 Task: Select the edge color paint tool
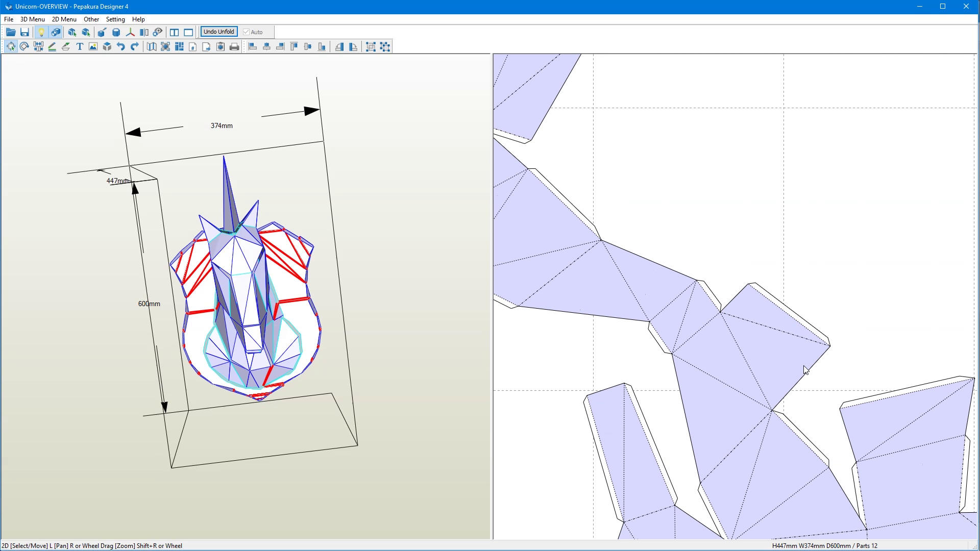coord(53,46)
